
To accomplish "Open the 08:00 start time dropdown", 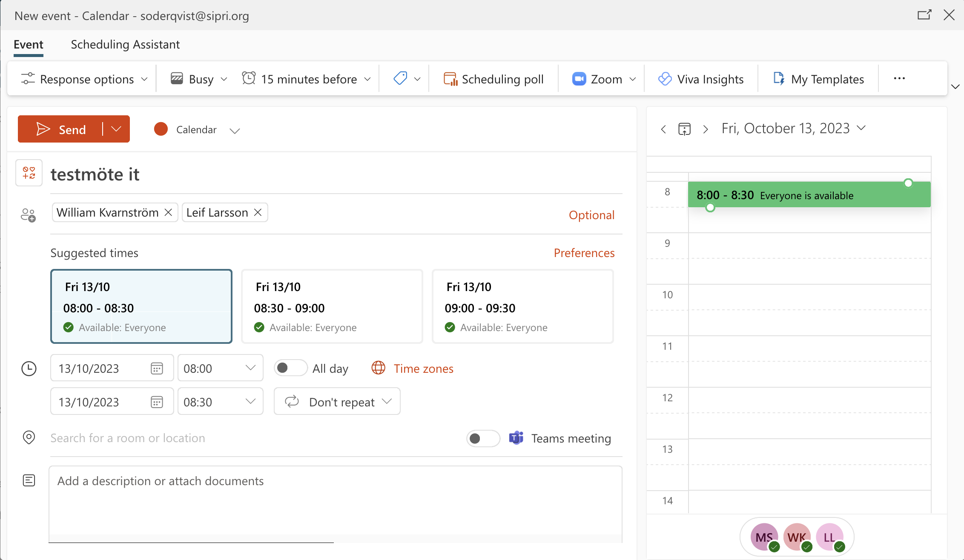I will point(220,368).
